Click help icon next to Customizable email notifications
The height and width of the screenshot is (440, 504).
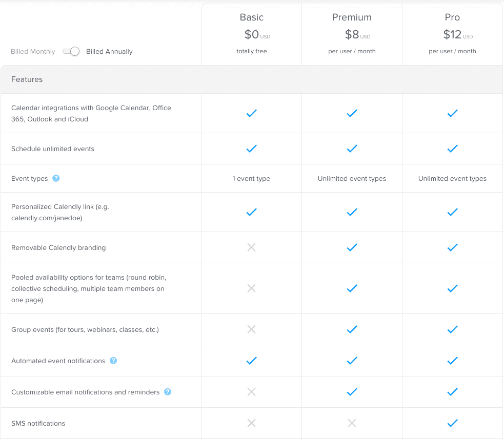[168, 392]
